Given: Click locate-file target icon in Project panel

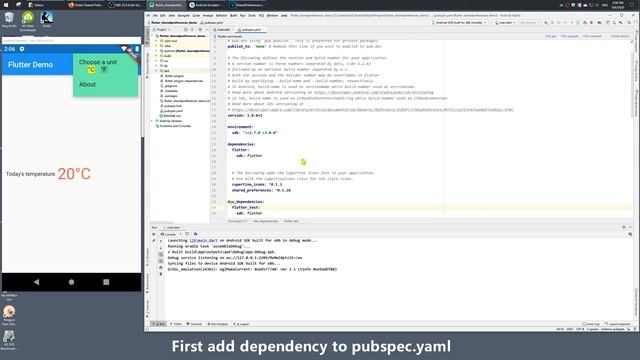Looking at the screenshot, I should click(186, 30).
